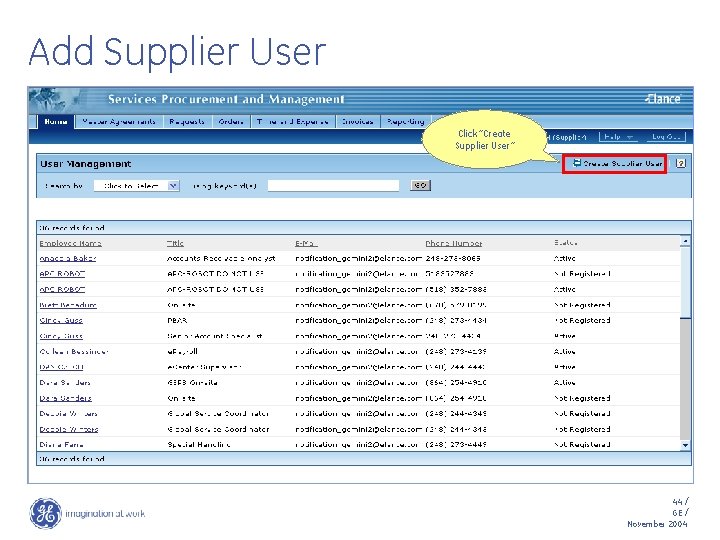The height and width of the screenshot is (540, 720).
Task: Click the Create Supplier User link
Action: point(617,163)
